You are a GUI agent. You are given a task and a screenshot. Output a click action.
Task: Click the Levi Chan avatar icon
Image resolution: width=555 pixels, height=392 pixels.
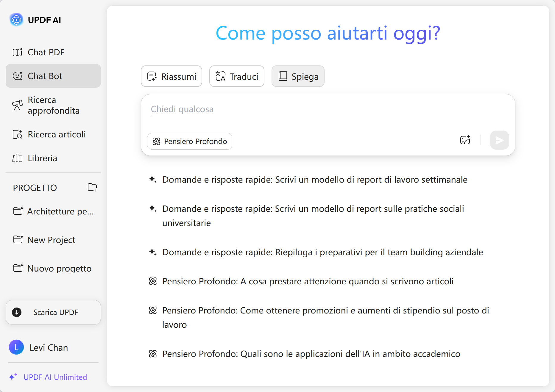[x=16, y=347]
